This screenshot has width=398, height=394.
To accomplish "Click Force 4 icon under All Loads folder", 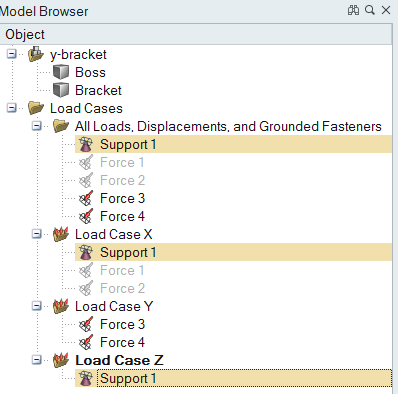I will tap(86, 216).
